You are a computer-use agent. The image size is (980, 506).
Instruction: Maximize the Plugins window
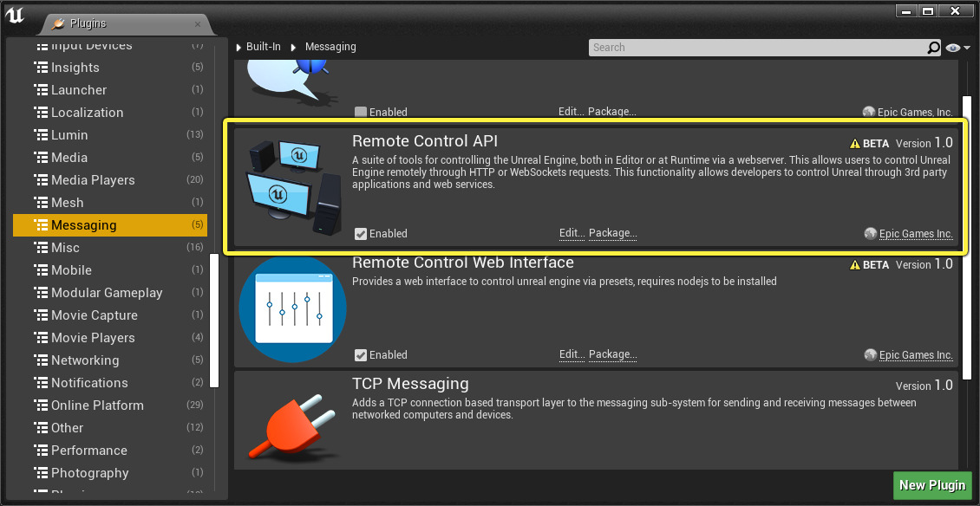pos(928,10)
